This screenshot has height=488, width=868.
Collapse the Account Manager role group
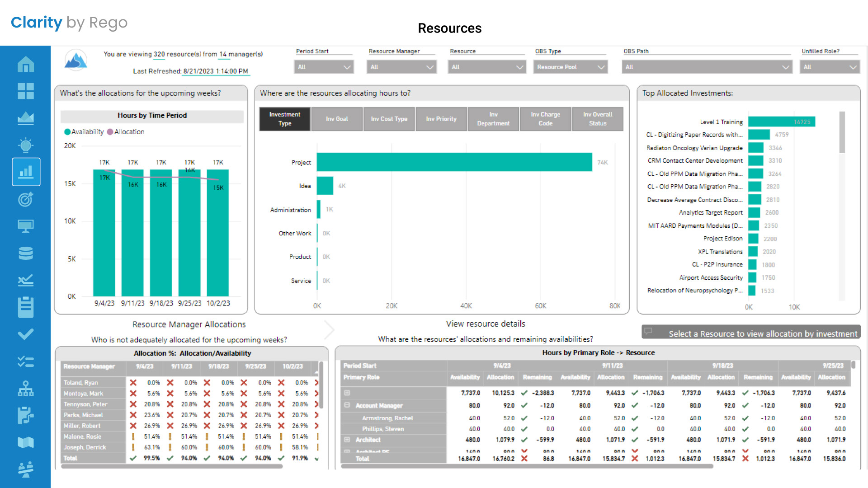pos(347,405)
